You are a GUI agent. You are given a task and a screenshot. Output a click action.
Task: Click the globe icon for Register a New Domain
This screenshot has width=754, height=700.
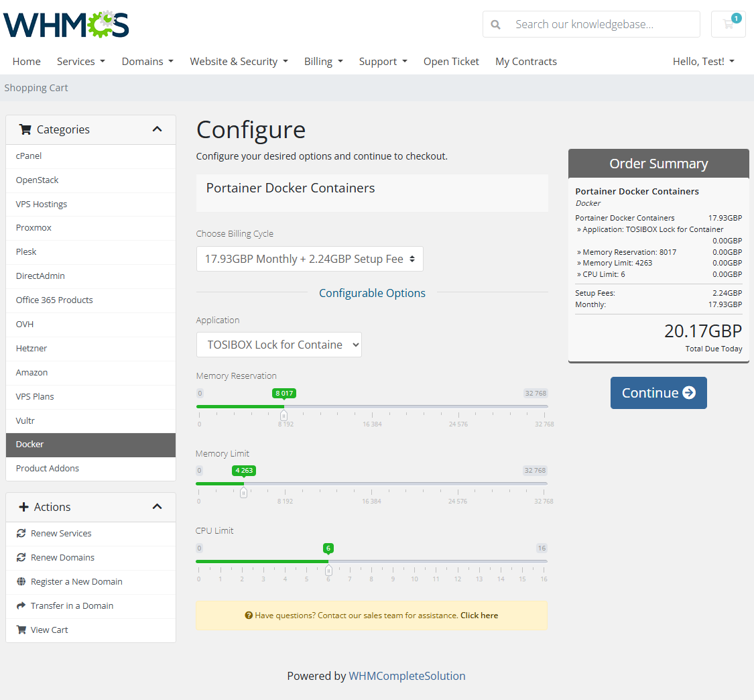21,581
